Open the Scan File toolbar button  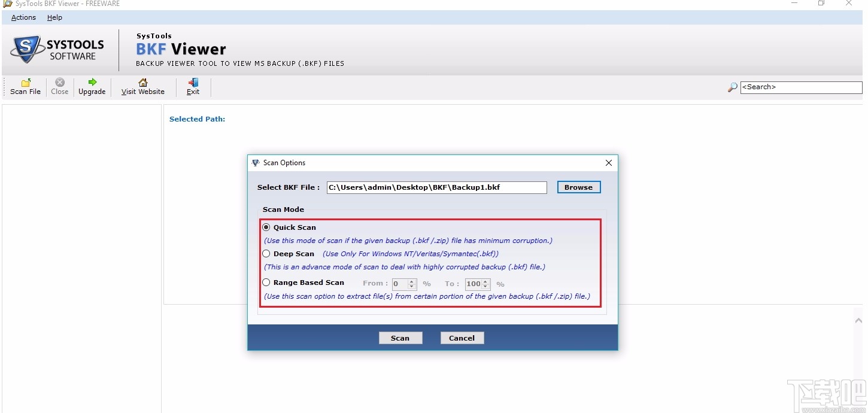click(x=26, y=87)
